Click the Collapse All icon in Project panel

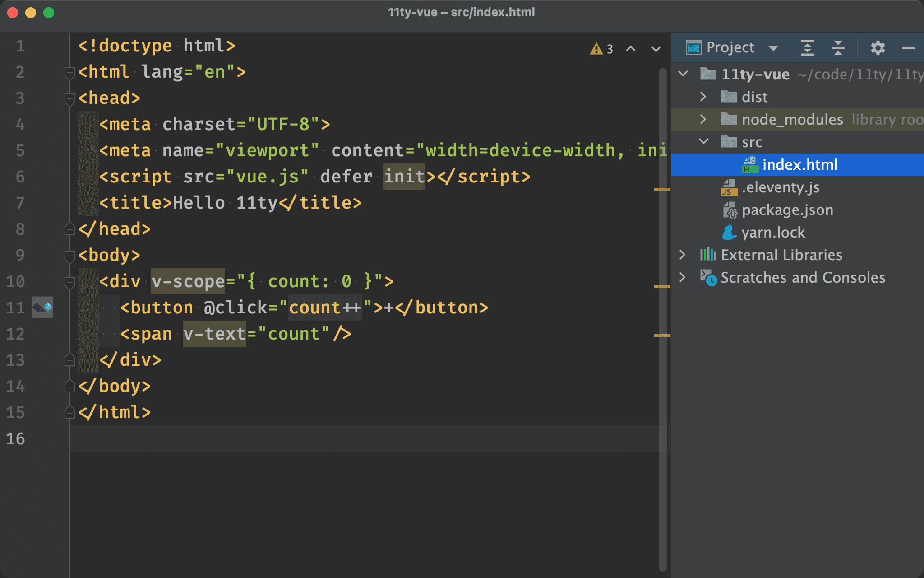click(838, 47)
